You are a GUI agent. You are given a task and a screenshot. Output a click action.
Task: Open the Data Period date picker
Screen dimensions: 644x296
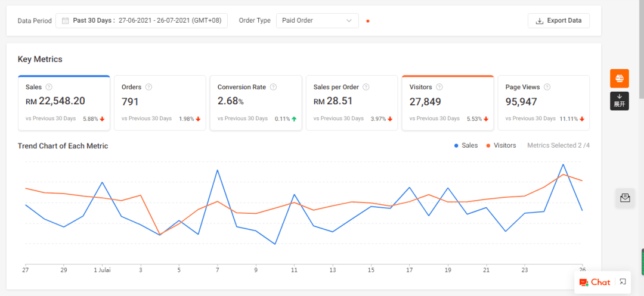[x=141, y=21]
